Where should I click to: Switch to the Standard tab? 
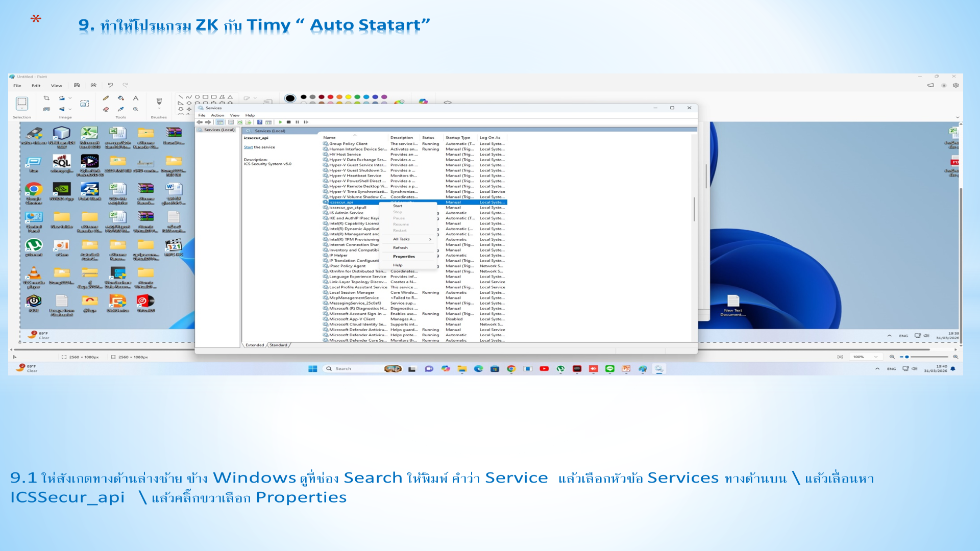tap(278, 345)
